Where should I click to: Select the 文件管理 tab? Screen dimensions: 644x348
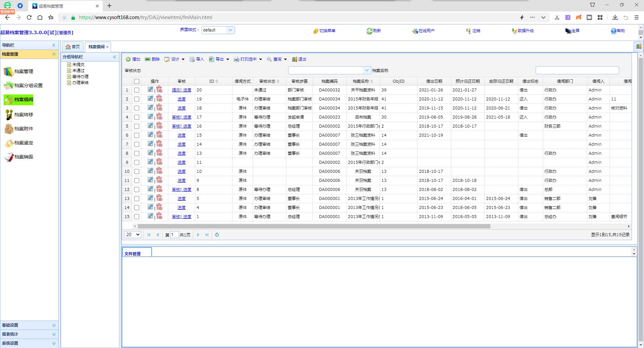tap(132, 254)
